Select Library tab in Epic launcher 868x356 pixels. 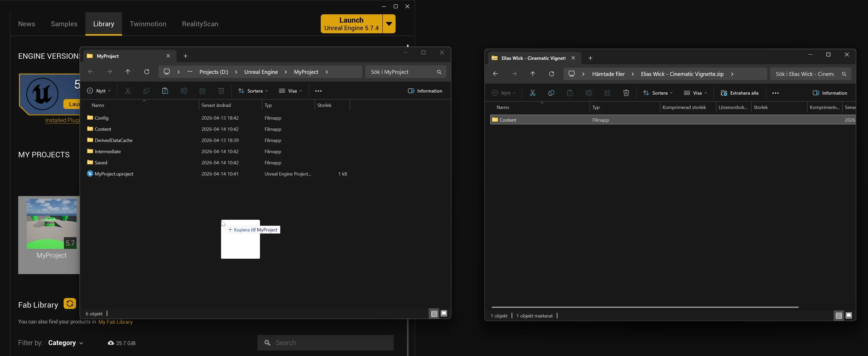pos(103,24)
